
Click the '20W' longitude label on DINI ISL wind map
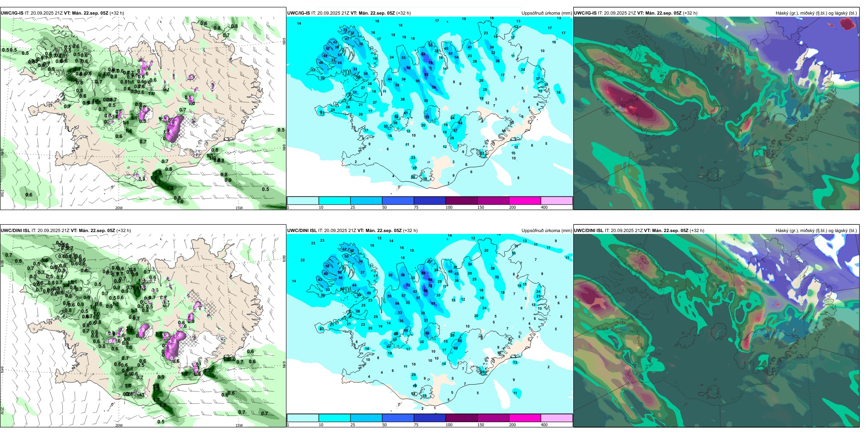[x=119, y=425]
